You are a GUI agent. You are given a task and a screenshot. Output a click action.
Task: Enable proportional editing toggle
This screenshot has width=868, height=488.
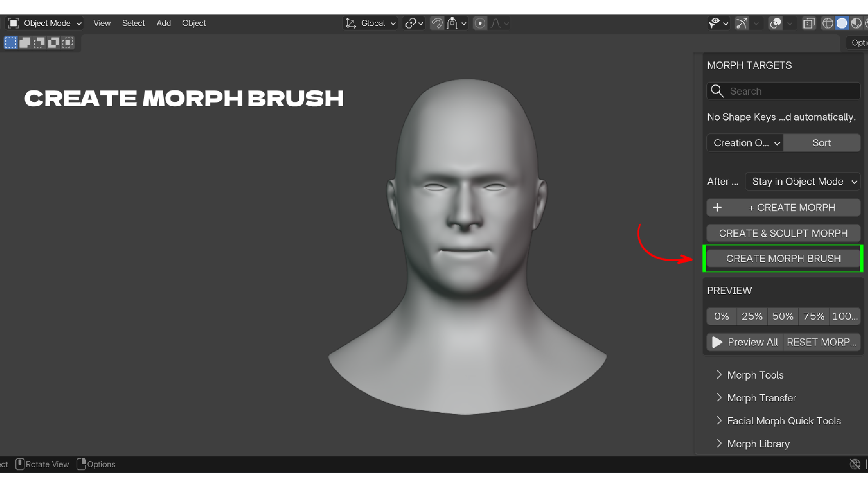point(480,23)
